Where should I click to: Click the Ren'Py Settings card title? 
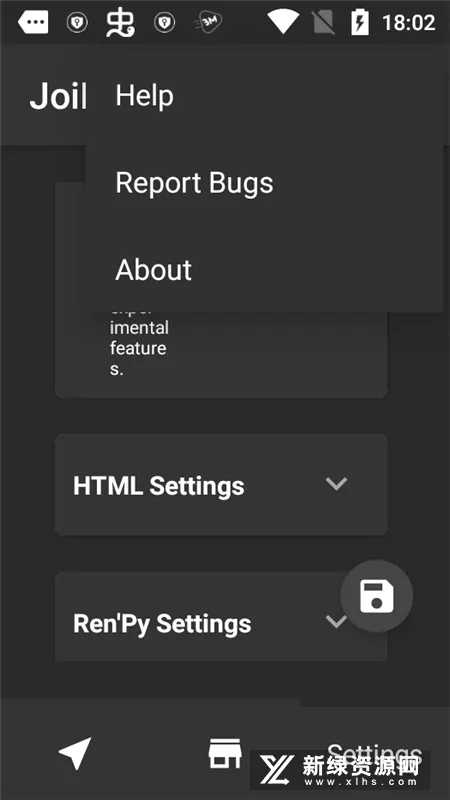162,623
